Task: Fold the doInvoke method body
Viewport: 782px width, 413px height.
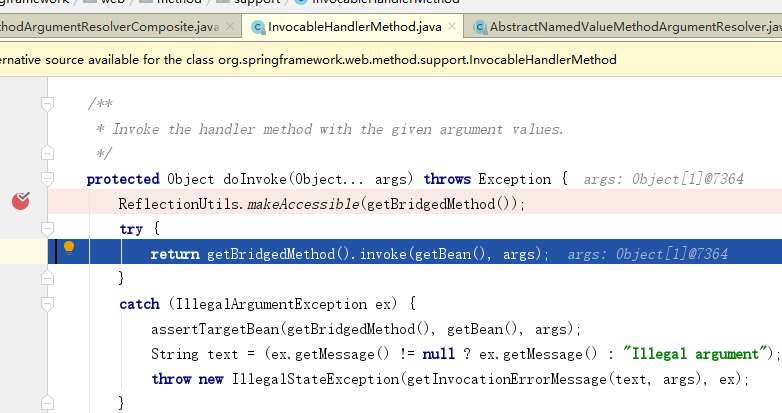Action: pyautogui.click(x=46, y=179)
